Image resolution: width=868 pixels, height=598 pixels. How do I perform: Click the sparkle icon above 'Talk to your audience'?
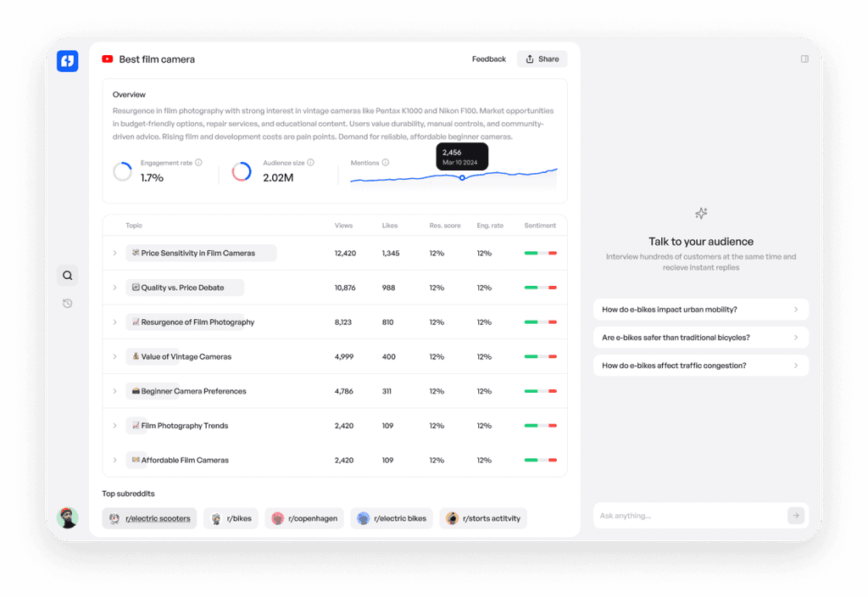[701, 213]
